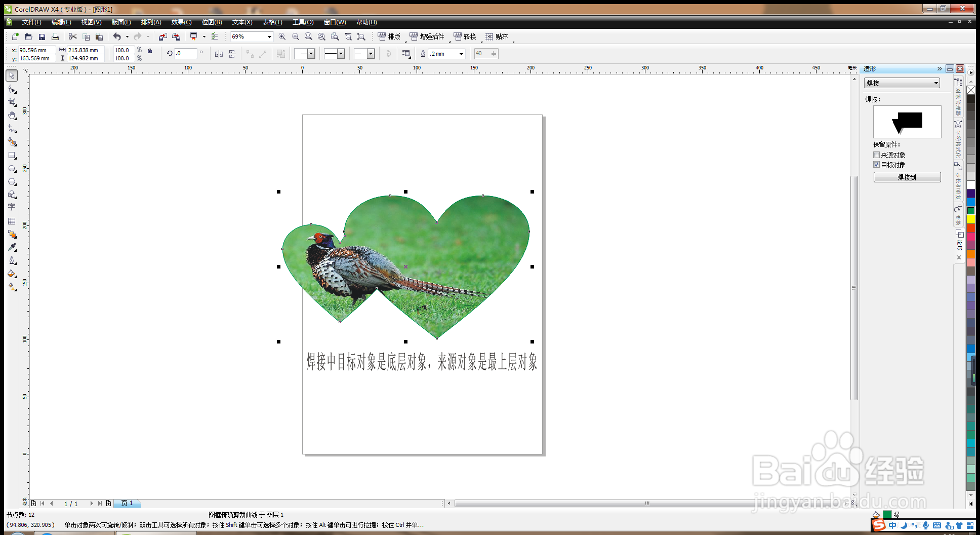This screenshot has height=535, width=980.
Task: Pick the no-fill X swatch
Action: coord(971,90)
